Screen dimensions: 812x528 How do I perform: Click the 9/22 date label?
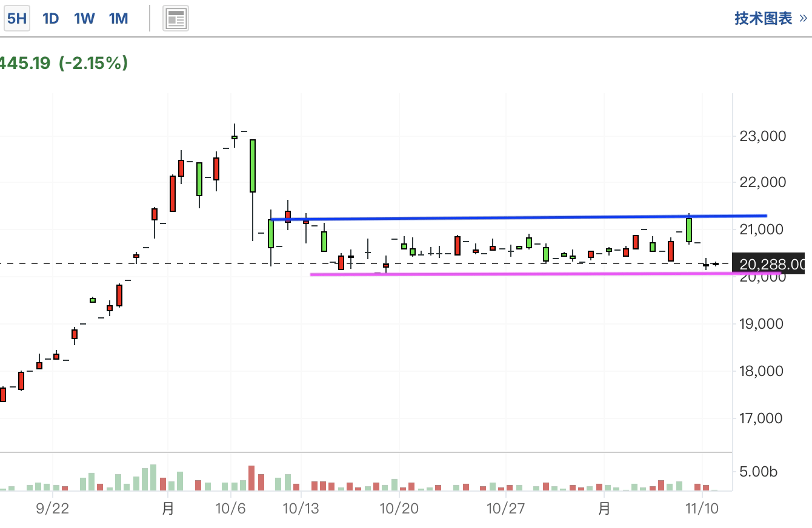pyautogui.click(x=53, y=508)
